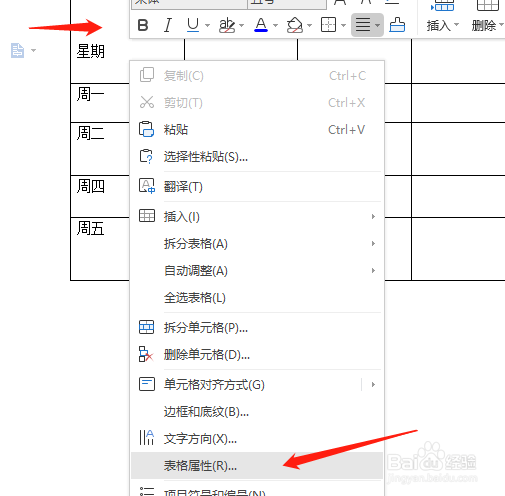The image size is (505, 496).
Task: Open highlight color dropdown arrow
Action: 242,25
